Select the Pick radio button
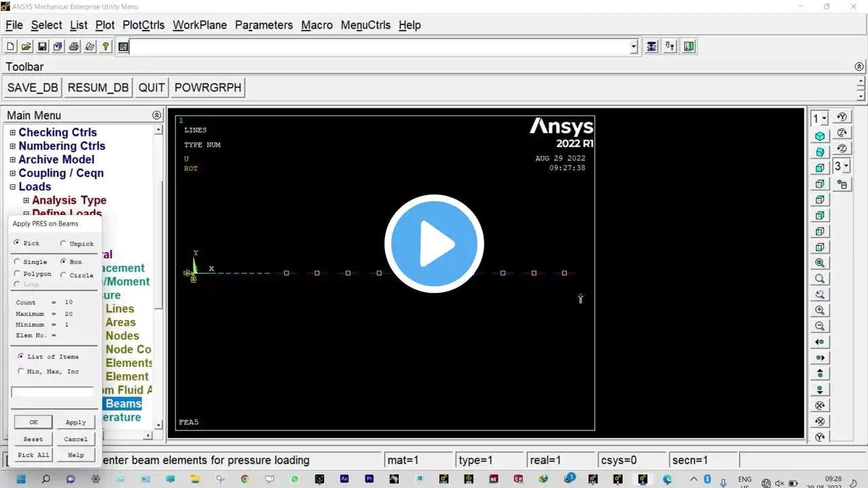The image size is (868, 488). pyautogui.click(x=18, y=243)
